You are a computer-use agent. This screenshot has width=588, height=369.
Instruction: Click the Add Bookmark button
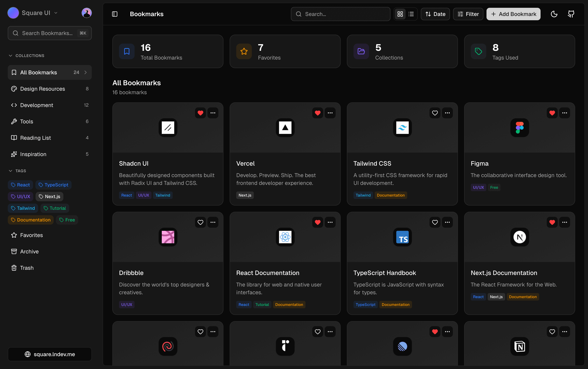tap(513, 14)
